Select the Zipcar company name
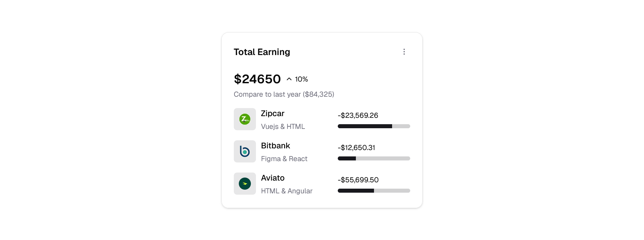 coord(272,113)
